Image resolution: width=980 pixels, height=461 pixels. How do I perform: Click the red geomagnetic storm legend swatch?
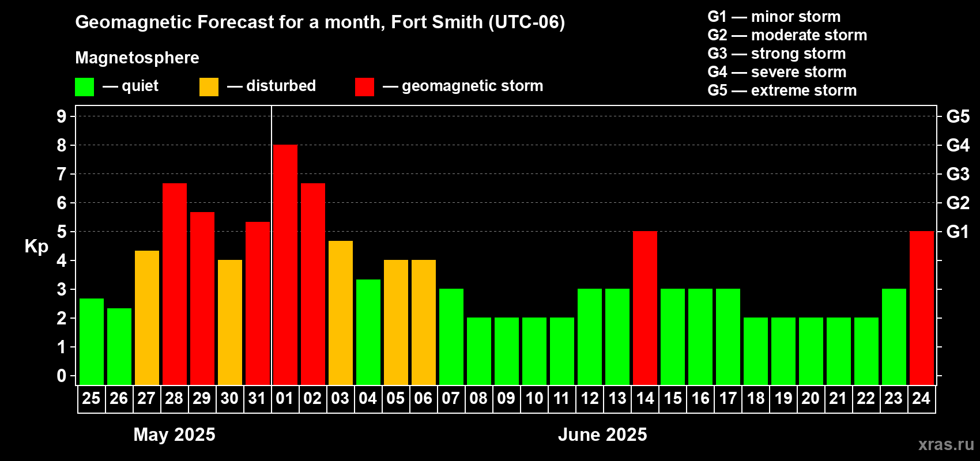point(365,87)
